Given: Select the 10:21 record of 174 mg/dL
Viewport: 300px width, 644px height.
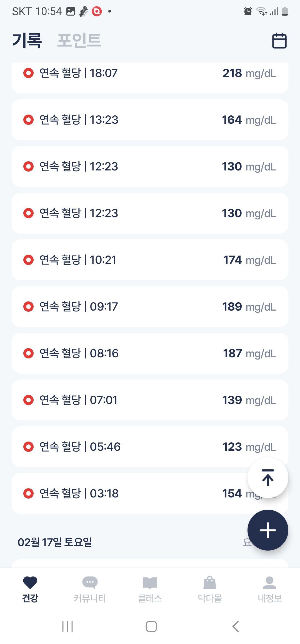Looking at the screenshot, I should (x=150, y=260).
